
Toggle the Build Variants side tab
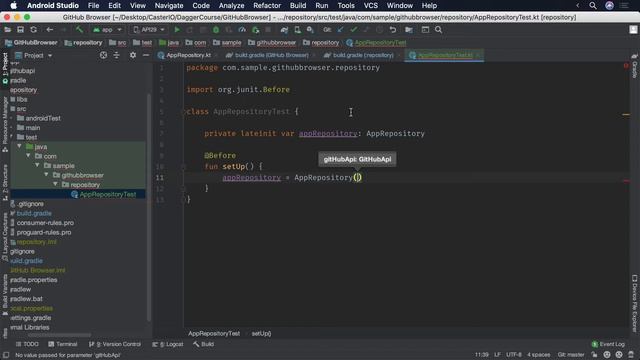(5, 295)
